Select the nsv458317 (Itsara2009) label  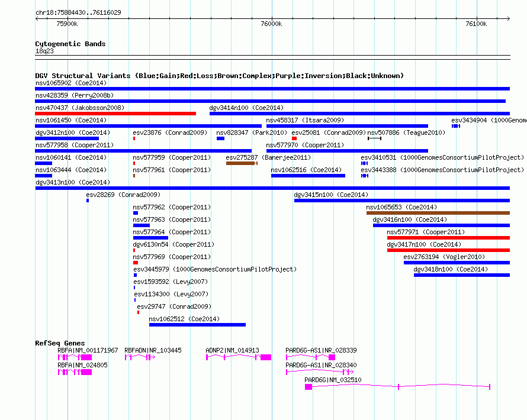[305, 120]
